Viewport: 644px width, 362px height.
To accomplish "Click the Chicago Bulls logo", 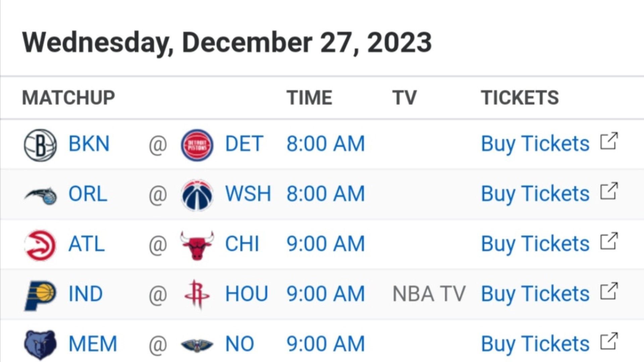I will coord(197,245).
